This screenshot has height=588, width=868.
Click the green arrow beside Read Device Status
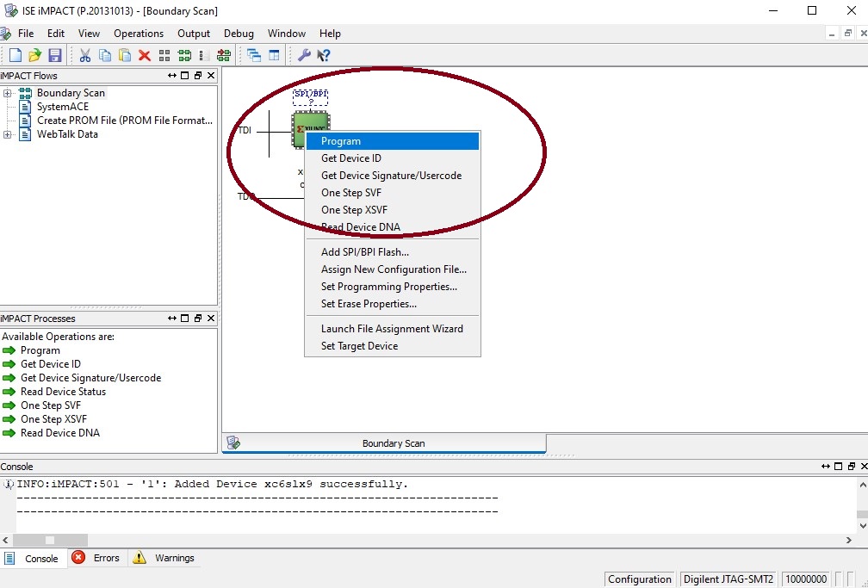click(x=9, y=392)
